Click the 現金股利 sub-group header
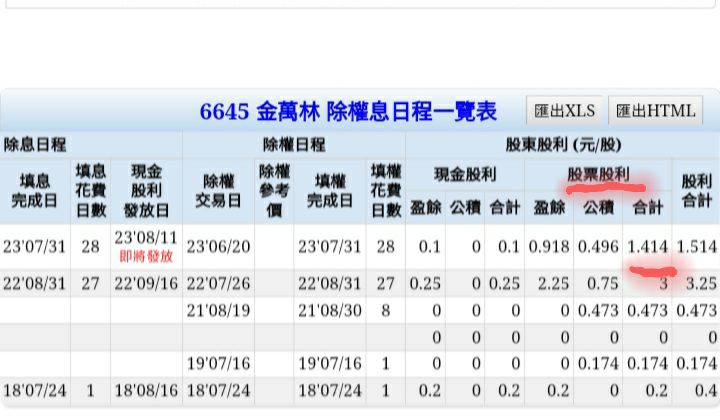The image size is (720, 420). coord(465,175)
